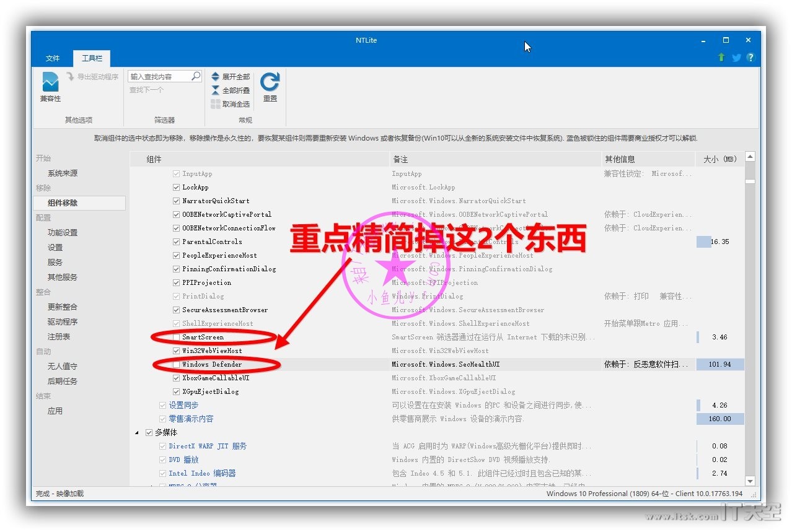This screenshot has height=532, width=792.
Task: Toggle the 多媒体 group checkbox
Action: pos(149,432)
